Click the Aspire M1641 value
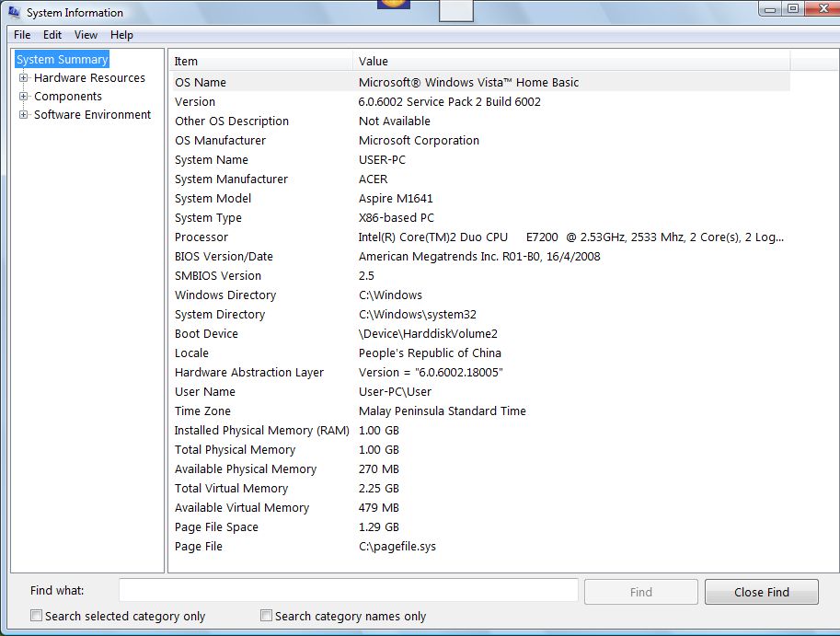 click(396, 198)
